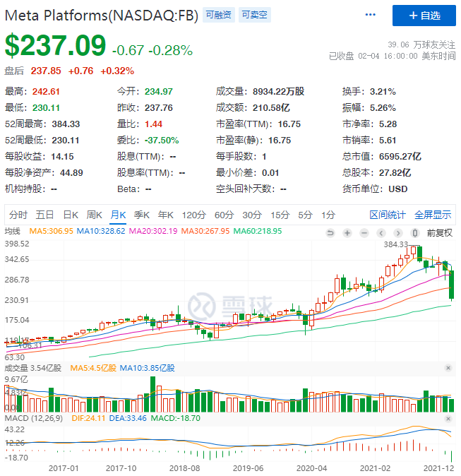Click the chart reset/undo arrow icon
Screen dimensions: 461x476
(x=330, y=233)
